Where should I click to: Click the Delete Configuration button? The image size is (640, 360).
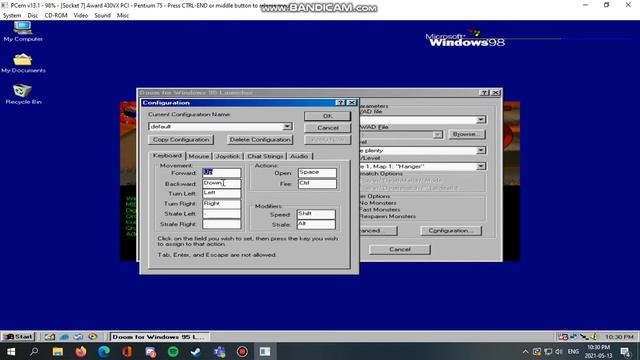[x=260, y=140]
